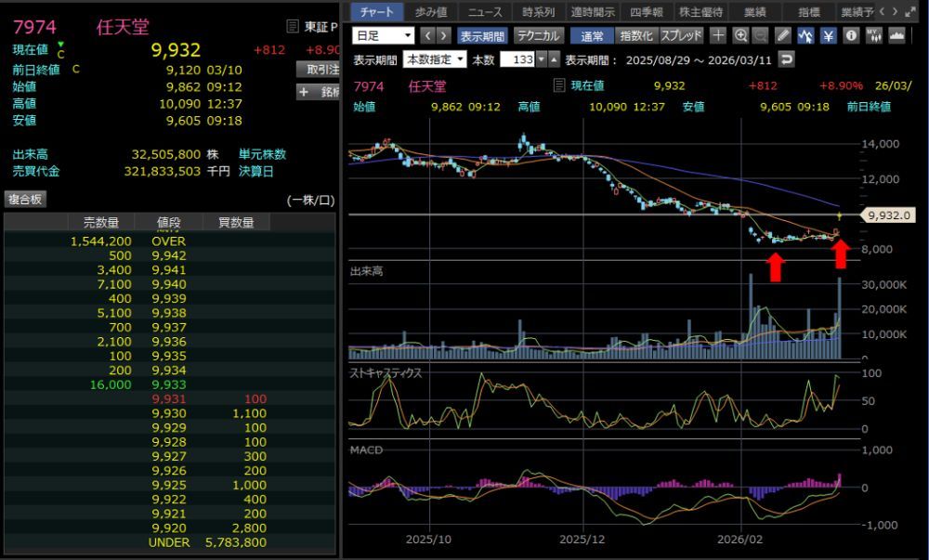Toggle the chart cursor line icon
The width and height of the screenshot is (929, 560).
pos(805,35)
